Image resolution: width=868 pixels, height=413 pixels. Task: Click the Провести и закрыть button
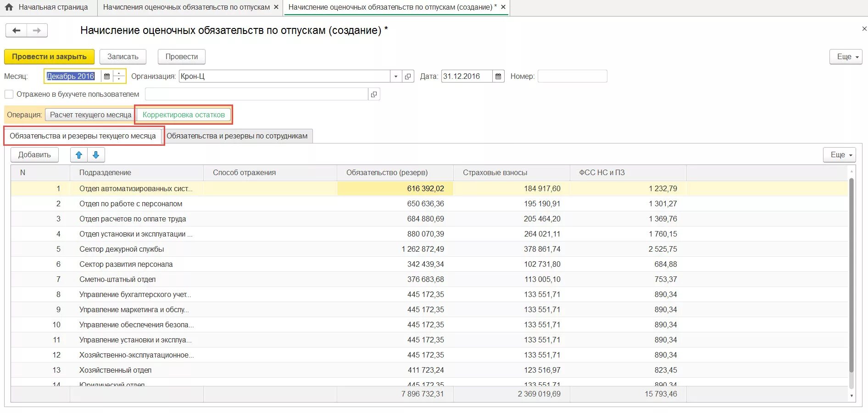[49, 57]
